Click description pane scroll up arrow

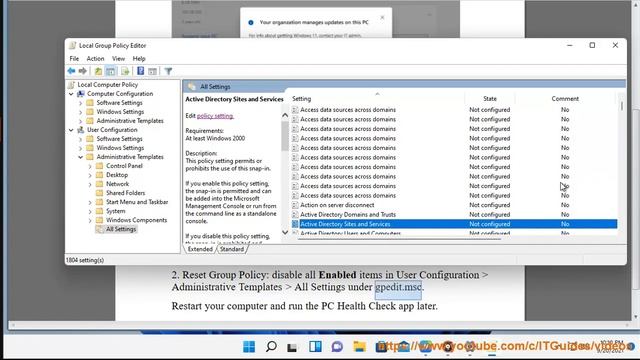(x=285, y=116)
